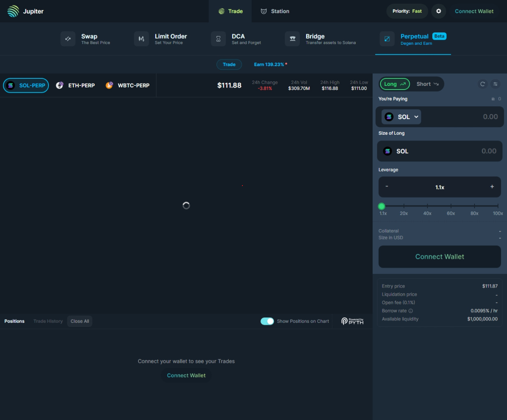Decrease leverage with the minus button
This screenshot has width=507, height=420.
387,186
